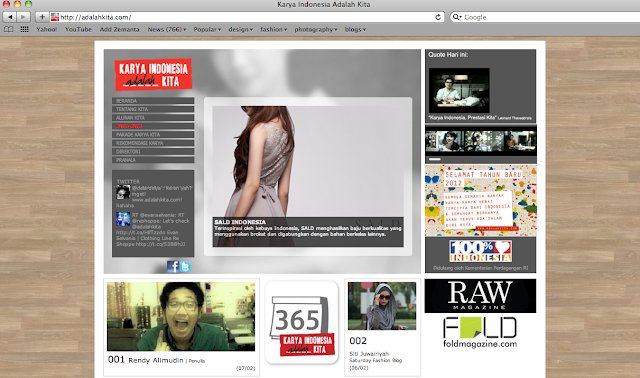Viewport: 640px width, 378px height.
Task: Open the RAW Magazine banner
Action: [480, 296]
